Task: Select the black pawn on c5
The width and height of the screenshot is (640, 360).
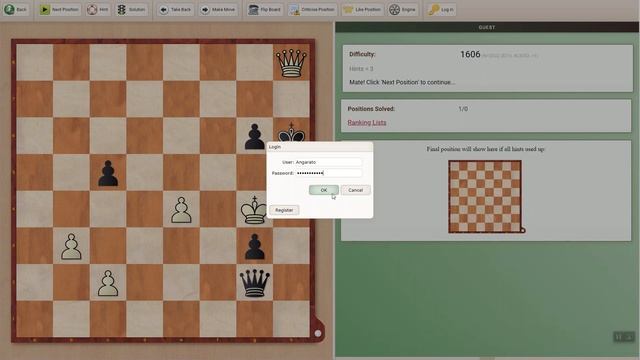Action: point(108,173)
